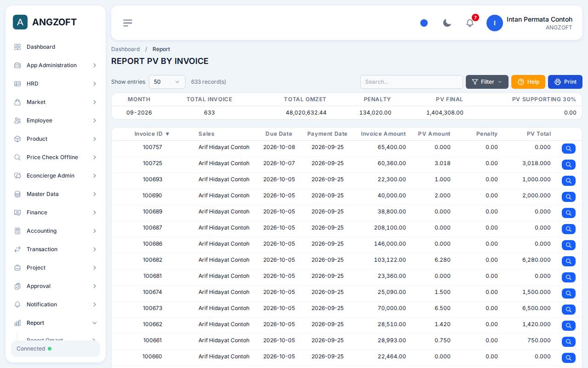The width and height of the screenshot is (588, 368).
Task: Expand the Product sidebar menu
Action: pos(56,139)
